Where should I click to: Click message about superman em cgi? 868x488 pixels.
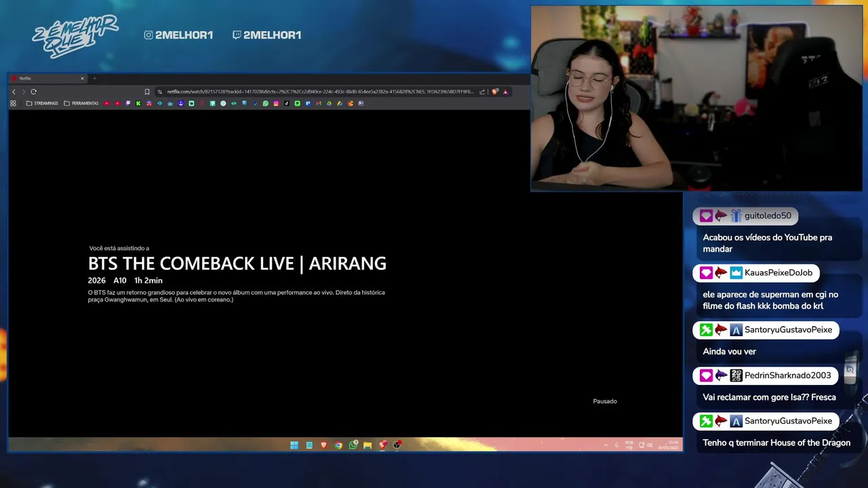pyautogui.click(x=770, y=300)
